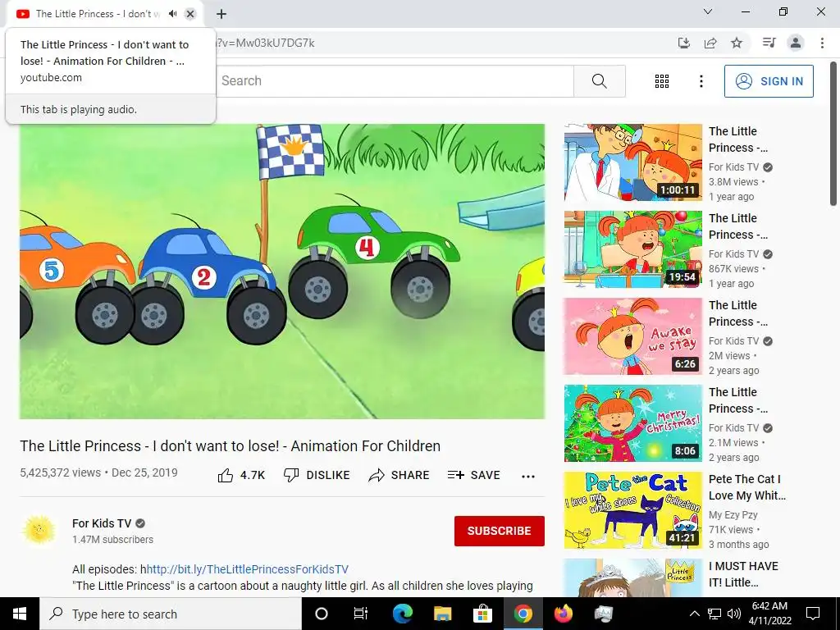Open the Merry Christmas 8:06 thumbnail
This screenshot has height=630, width=840.
[x=633, y=423]
